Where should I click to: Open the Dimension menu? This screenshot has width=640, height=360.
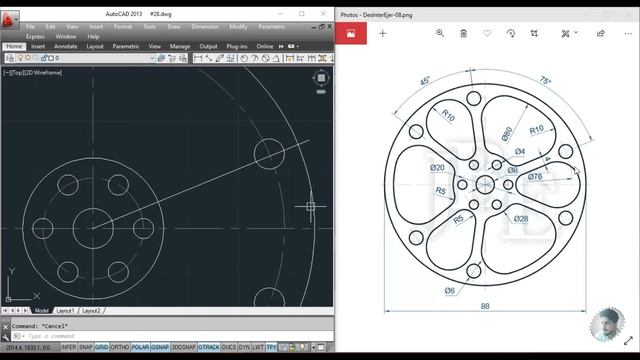pos(205,27)
